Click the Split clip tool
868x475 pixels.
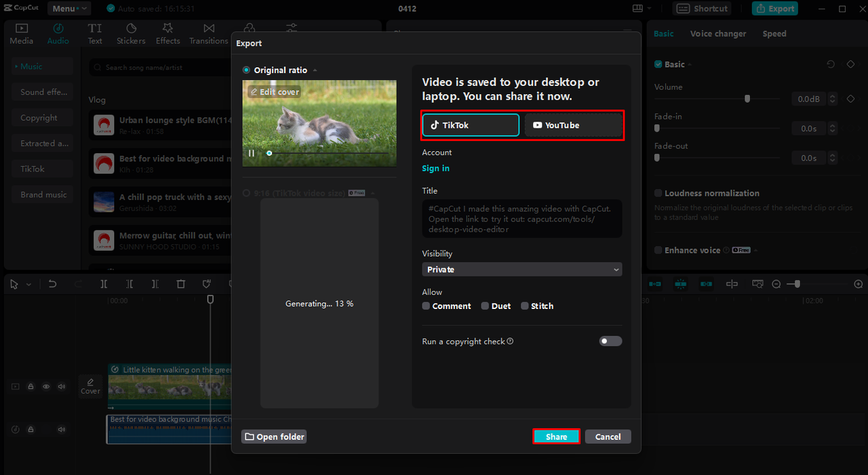point(104,285)
